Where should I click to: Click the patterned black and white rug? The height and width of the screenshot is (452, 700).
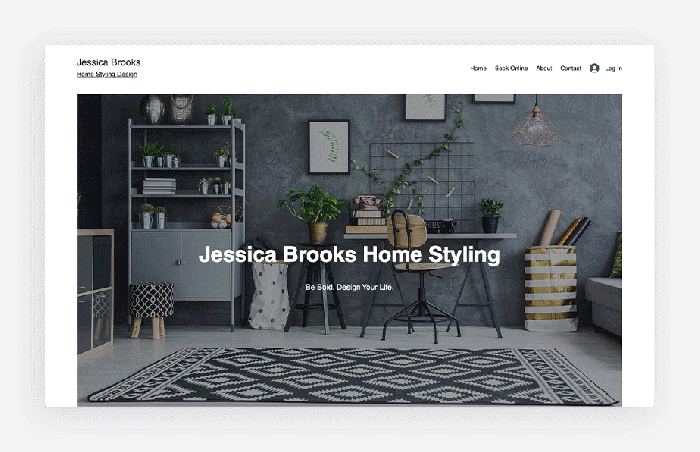pyautogui.click(x=353, y=375)
